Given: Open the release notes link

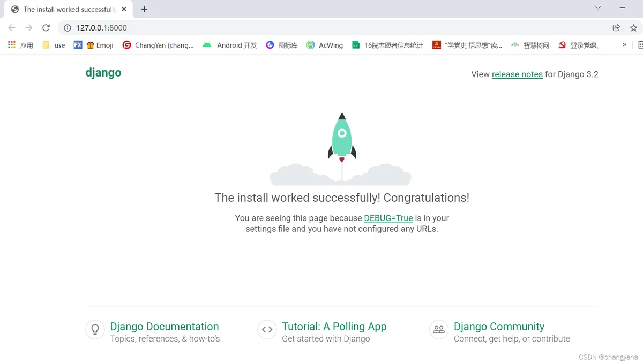Looking at the screenshot, I should (x=517, y=74).
